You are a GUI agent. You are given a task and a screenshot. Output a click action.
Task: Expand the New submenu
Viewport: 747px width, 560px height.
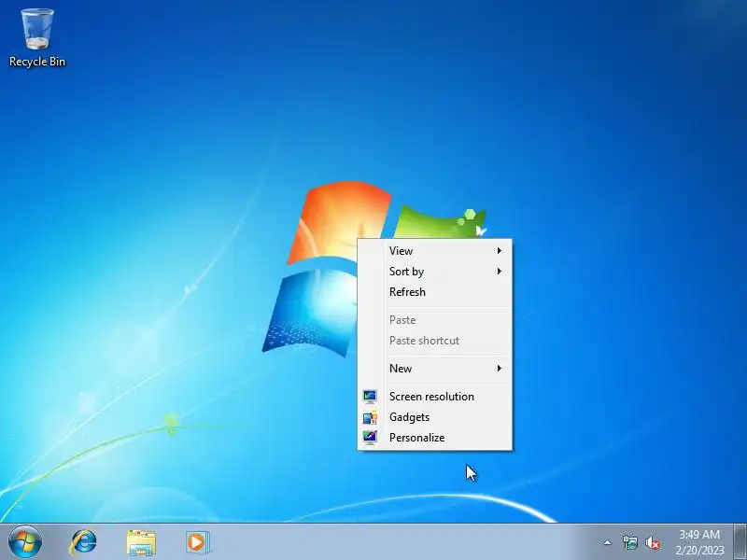tap(447, 369)
